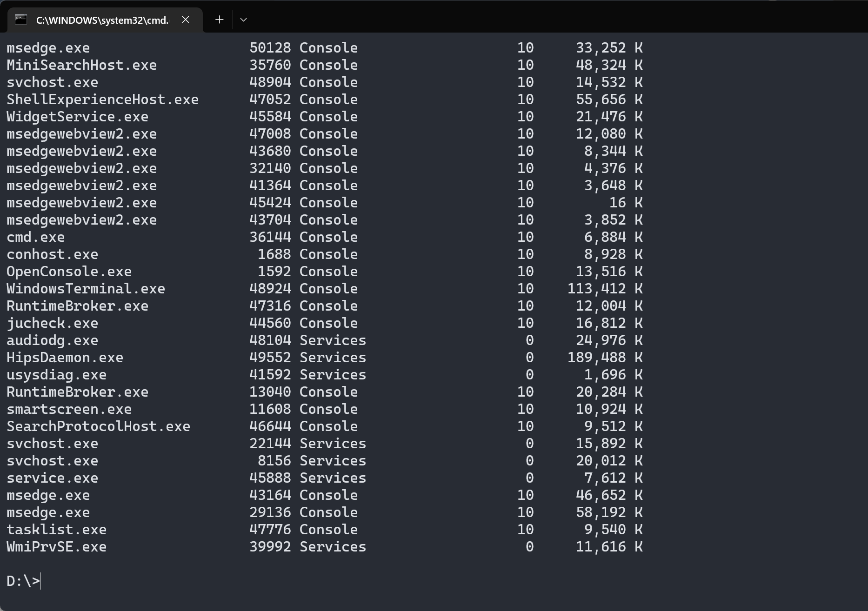The image size is (868, 611).
Task: Click memory usage 189,488 K
Action: (605, 358)
